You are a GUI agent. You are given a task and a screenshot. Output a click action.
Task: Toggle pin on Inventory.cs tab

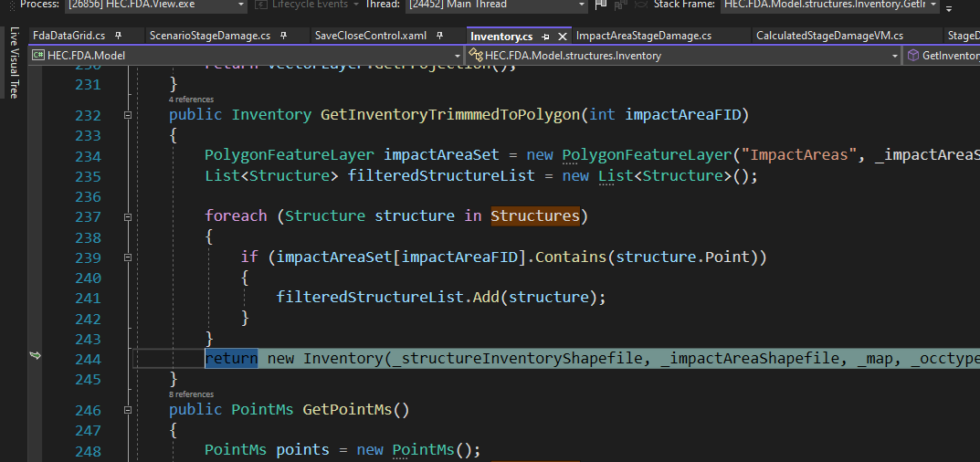[x=545, y=37]
